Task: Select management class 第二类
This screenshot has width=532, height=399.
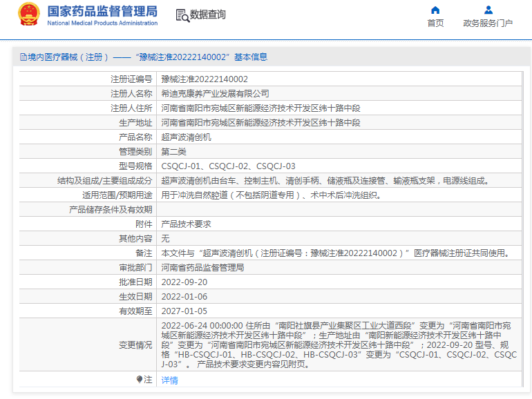Action: pos(173,152)
